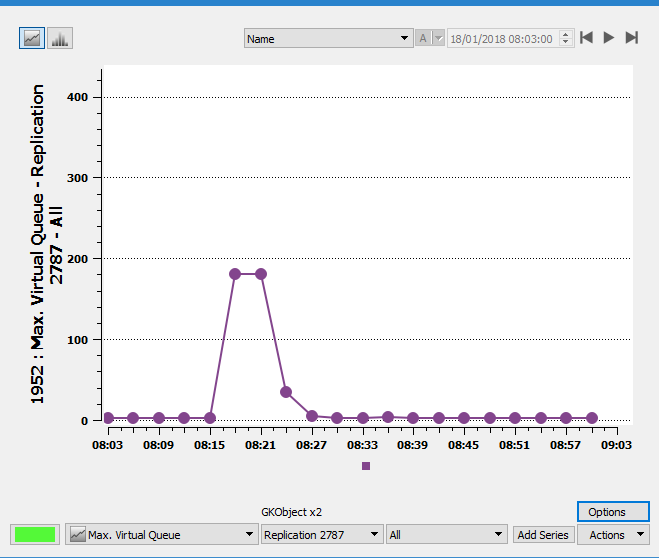Image resolution: width=659 pixels, height=558 pixels.
Task: Open the Actions menu button
Action: (x=614, y=535)
